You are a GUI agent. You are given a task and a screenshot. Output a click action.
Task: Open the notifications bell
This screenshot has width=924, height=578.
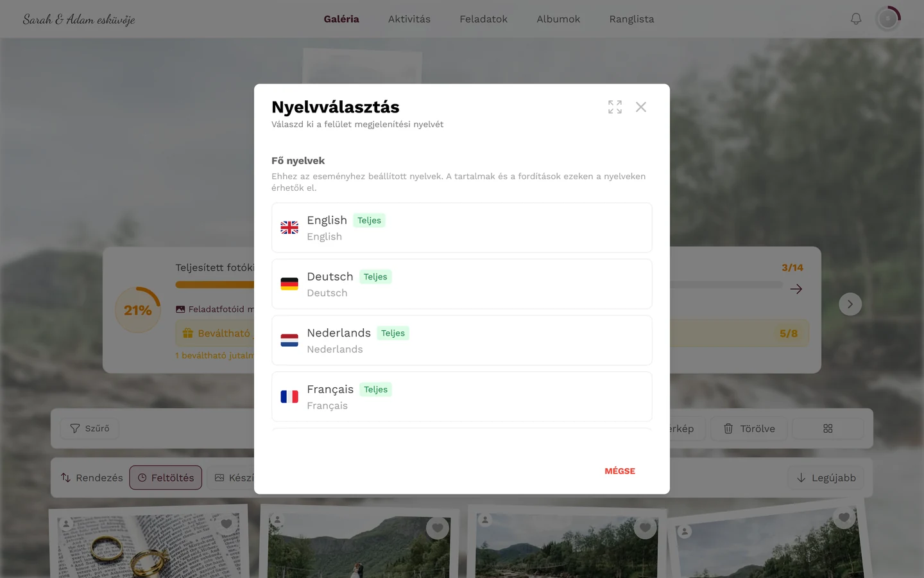click(856, 19)
